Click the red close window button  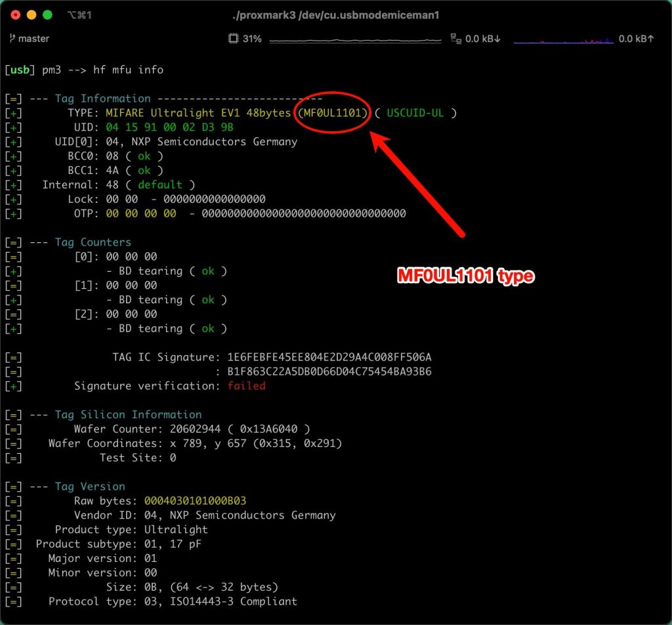[16, 15]
